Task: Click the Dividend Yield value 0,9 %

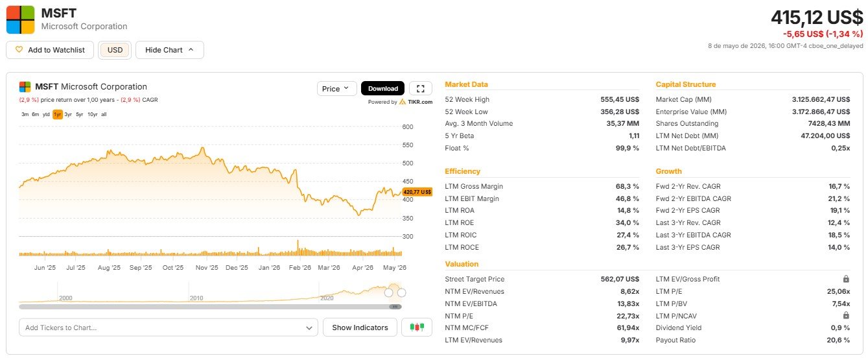Action: [x=841, y=328]
